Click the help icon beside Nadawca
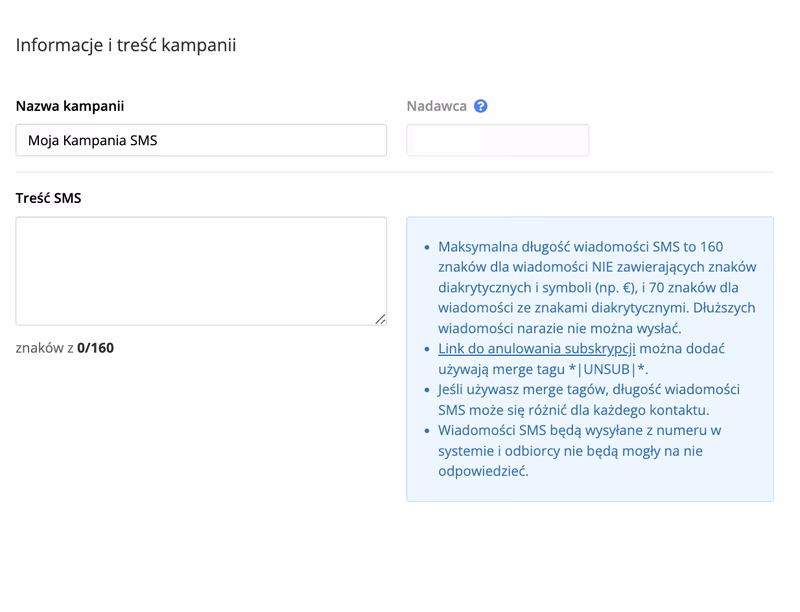The height and width of the screenshot is (612, 800). pyautogui.click(x=481, y=106)
